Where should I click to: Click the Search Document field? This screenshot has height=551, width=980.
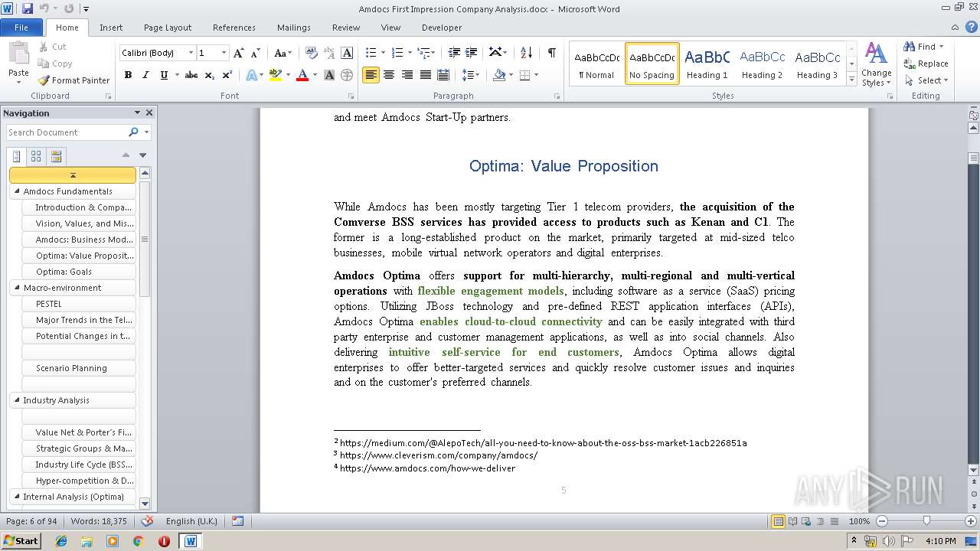pyautogui.click(x=67, y=132)
